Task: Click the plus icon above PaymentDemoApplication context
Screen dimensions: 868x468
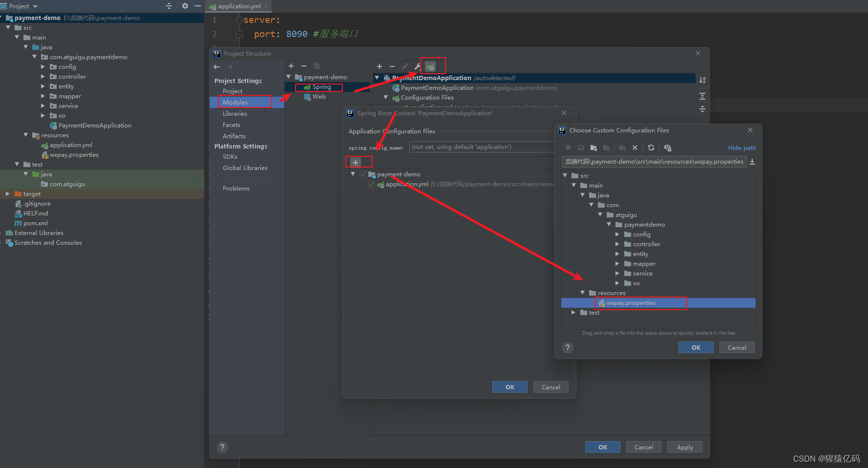Action: pos(380,66)
